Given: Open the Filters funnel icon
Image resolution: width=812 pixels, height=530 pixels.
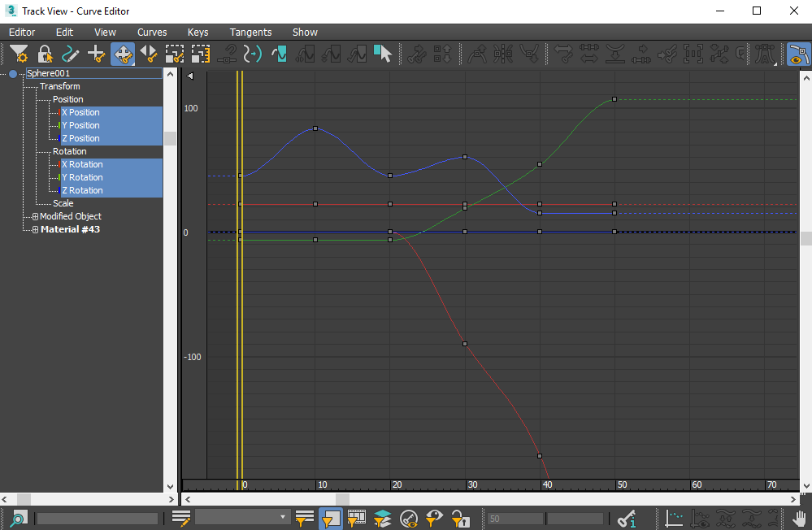Looking at the screenshot, I should [x=19, y=54].
